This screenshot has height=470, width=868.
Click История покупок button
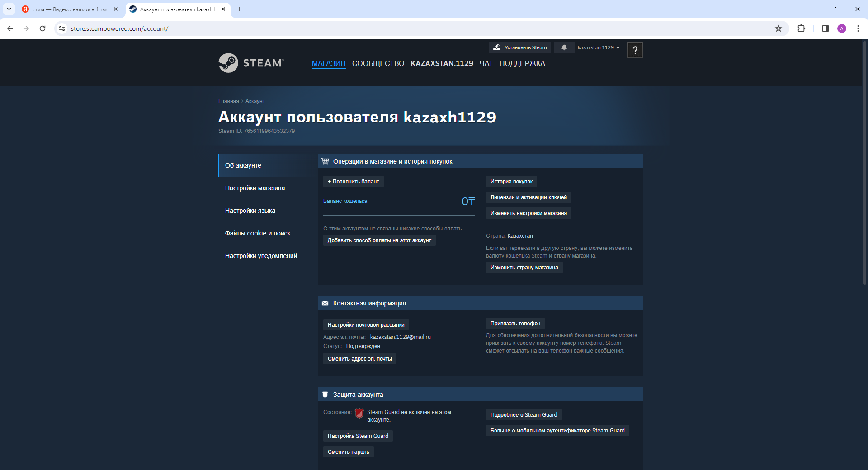click(511, 182)
